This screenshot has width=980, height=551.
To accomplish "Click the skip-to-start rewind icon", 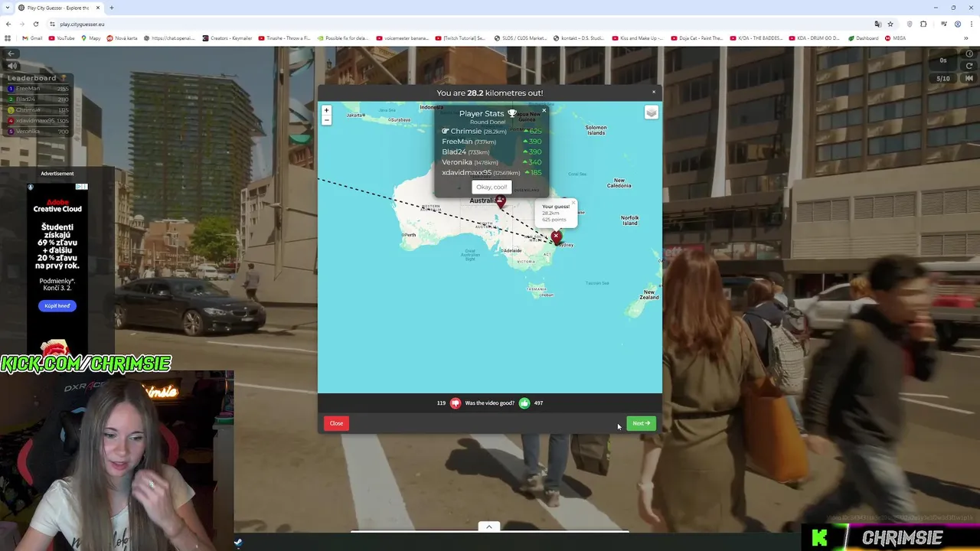I will click(x=969, y=78).
